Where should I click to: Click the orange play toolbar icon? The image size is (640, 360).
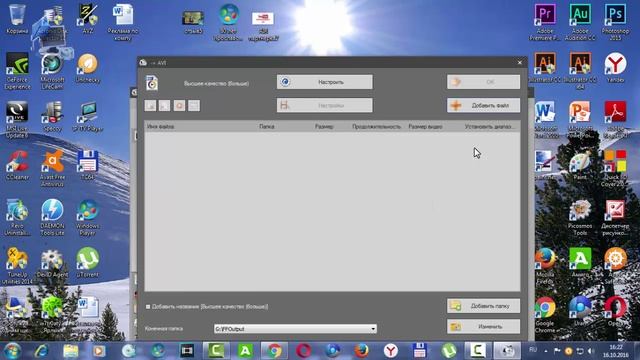pos(179,106)
